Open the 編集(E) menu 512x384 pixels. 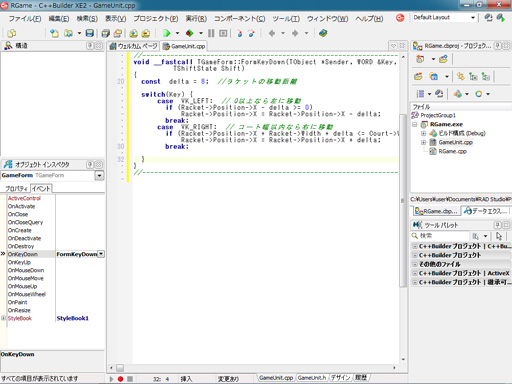[59, 19]
